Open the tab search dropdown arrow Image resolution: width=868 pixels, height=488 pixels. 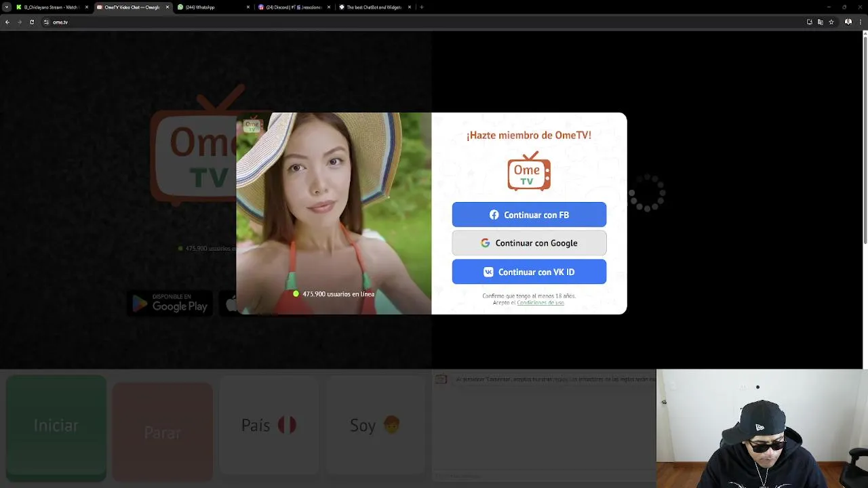(7, 7)
